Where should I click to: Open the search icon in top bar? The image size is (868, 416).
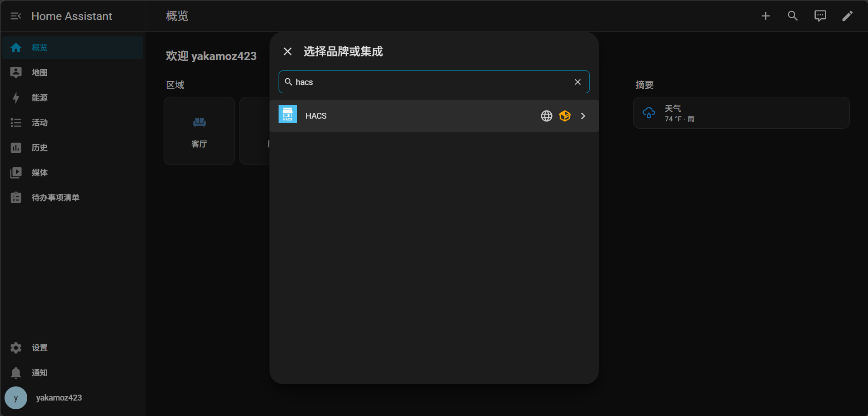point(793,16)
